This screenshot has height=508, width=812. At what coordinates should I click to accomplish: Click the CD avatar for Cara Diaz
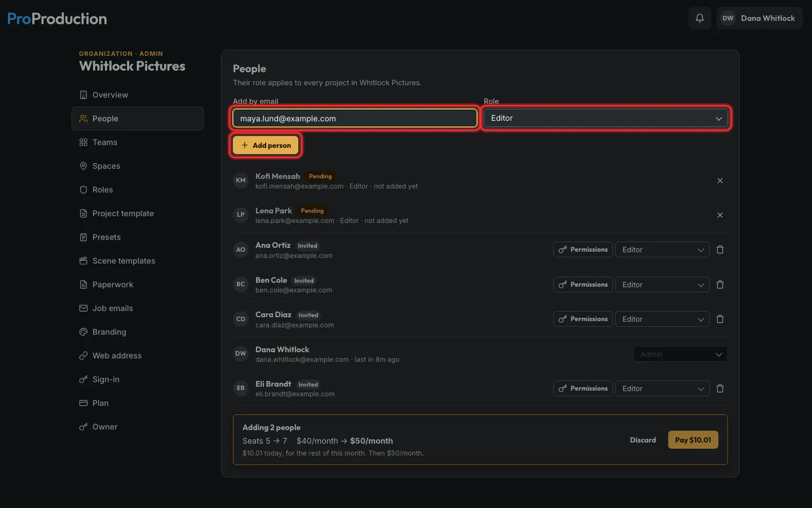point(241,319)
